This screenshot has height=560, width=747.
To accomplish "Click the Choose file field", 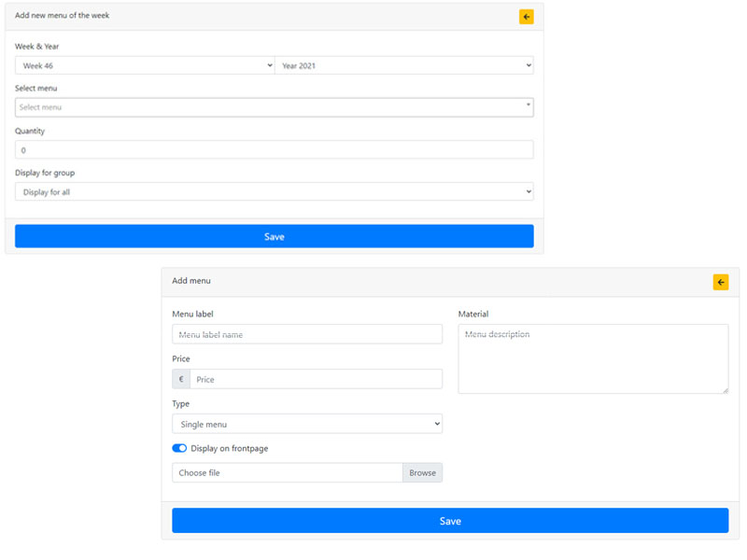I will (x=287, y=472).
